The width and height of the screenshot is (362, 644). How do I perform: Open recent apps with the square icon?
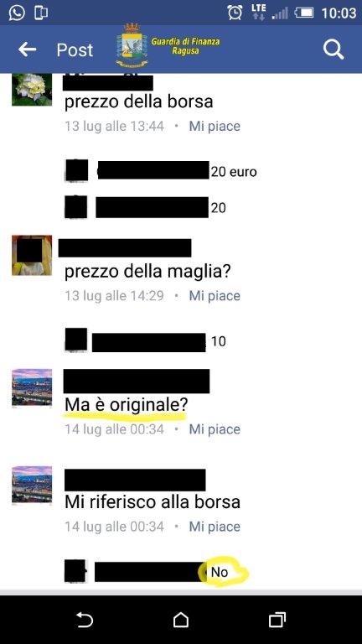pyautogui.click(x=277, y=620)
